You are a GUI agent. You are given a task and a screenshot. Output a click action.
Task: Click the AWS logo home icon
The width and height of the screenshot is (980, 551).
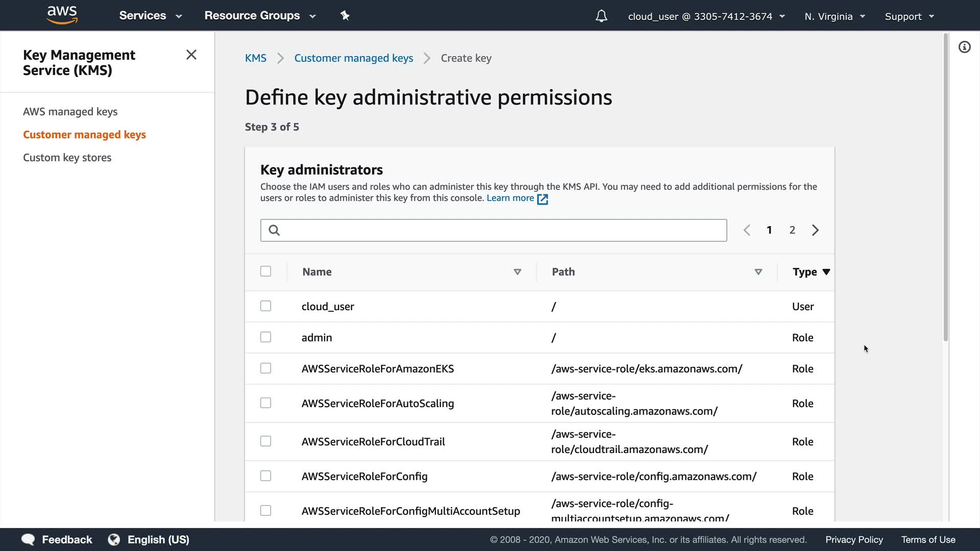[62, 15]
